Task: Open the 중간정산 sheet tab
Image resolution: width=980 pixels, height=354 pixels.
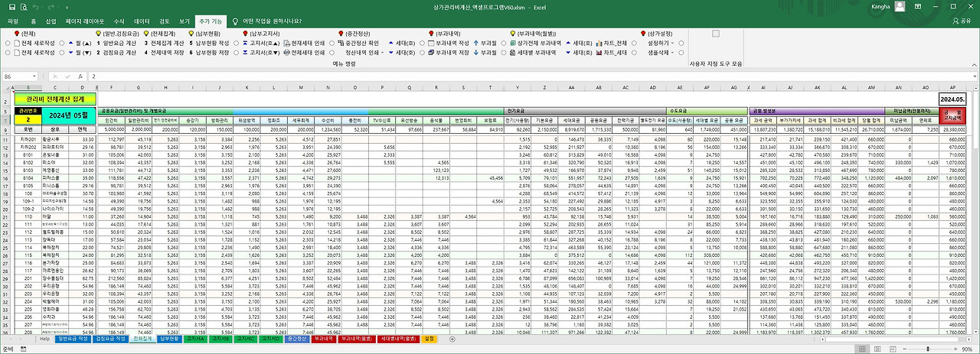Action: point(298,339)
